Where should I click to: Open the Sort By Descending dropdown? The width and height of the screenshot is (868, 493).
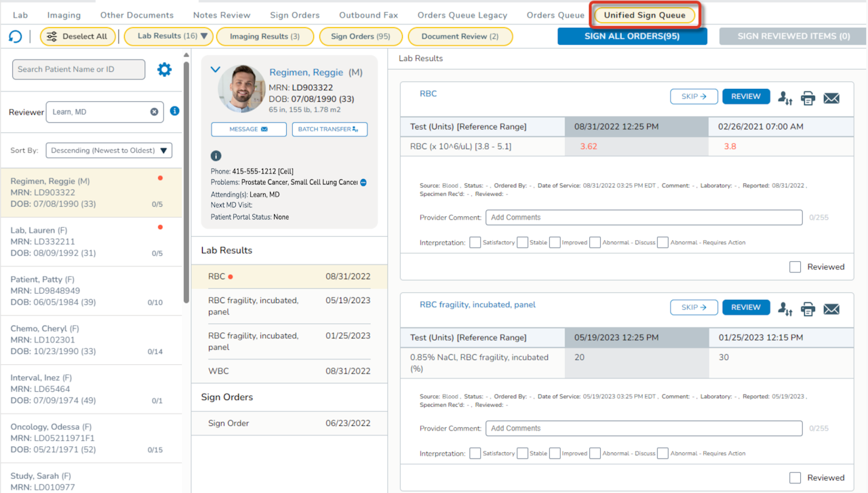coord(108,151)
